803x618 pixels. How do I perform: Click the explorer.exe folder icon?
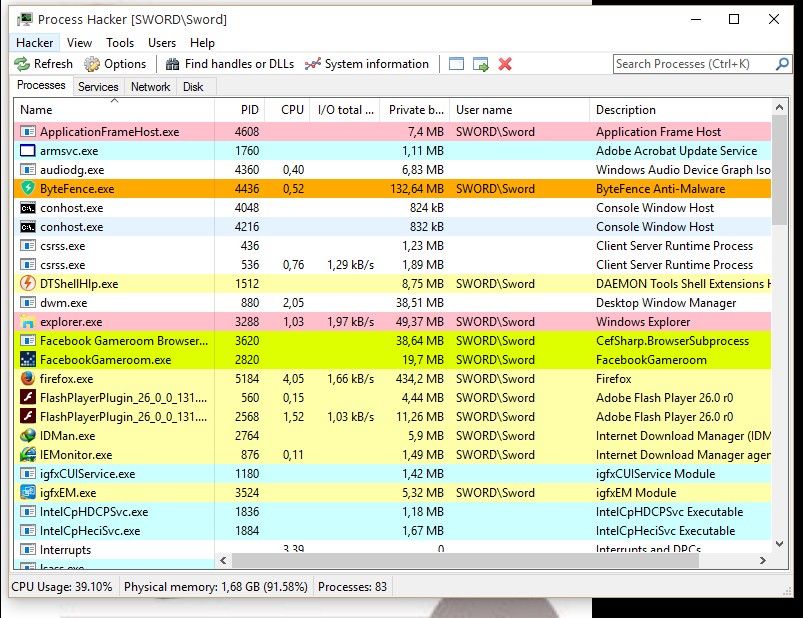click(28, 322)
